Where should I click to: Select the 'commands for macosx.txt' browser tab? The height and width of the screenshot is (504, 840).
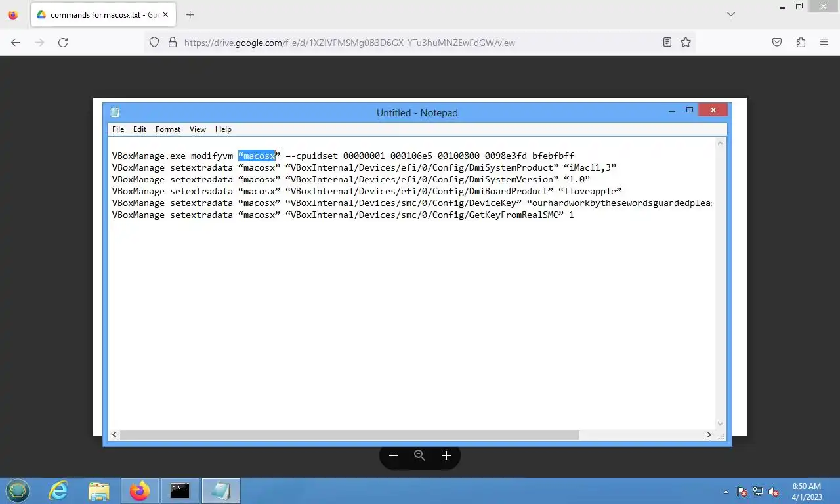(x=102, y=14)
